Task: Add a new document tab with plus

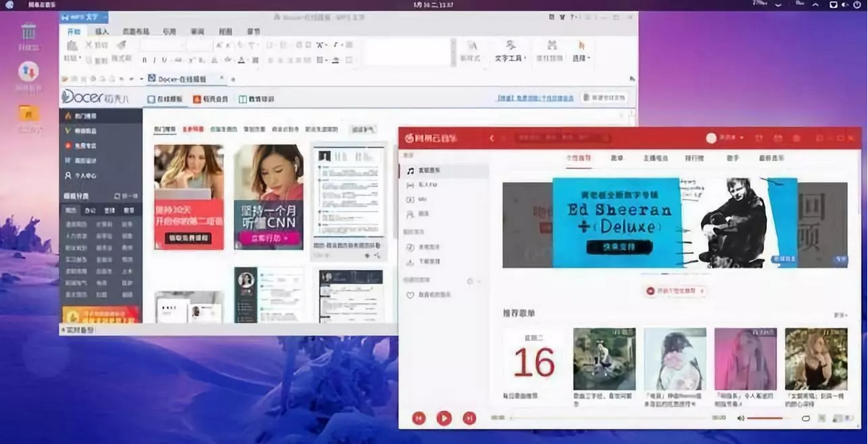Action: tap(233, 79)
